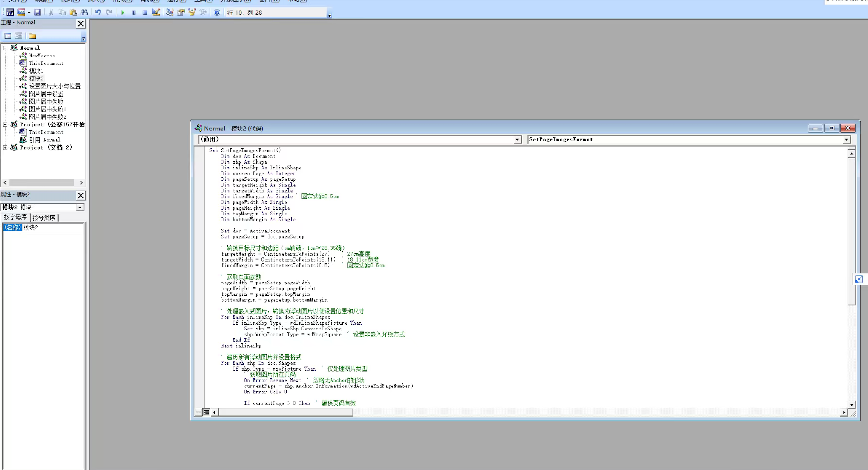Switch to Procedure View button at bottom-left
Screen dimensions: 868x470
(198, 412)
